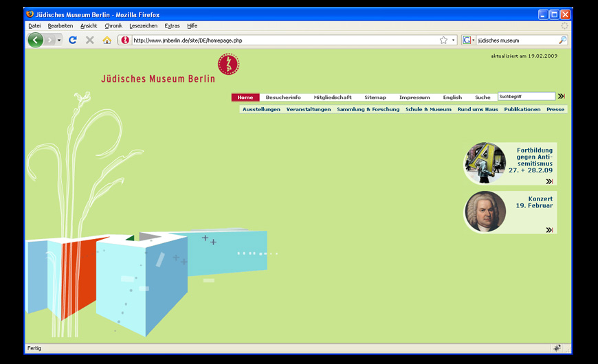Click the Suchbegriff search field
Viewport: 598px width, 364px height.
point(527,96)
